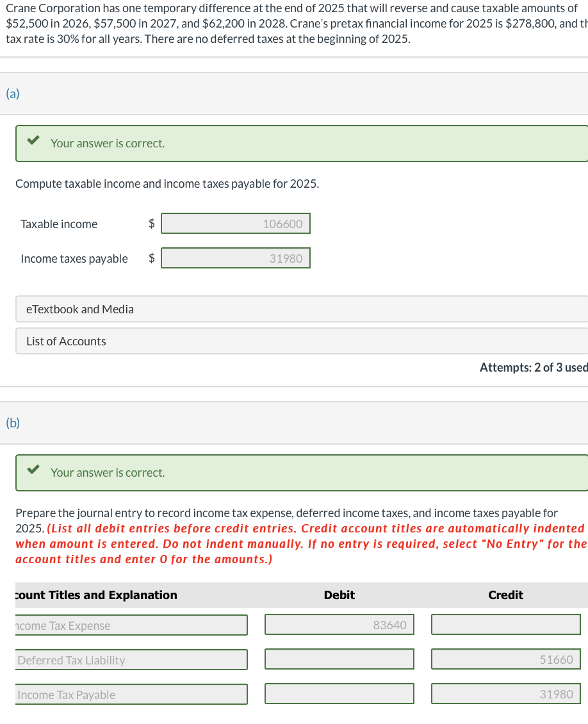Click the 'Attempts: 2 of 3 used' text
588x724 pixels.
534,368
